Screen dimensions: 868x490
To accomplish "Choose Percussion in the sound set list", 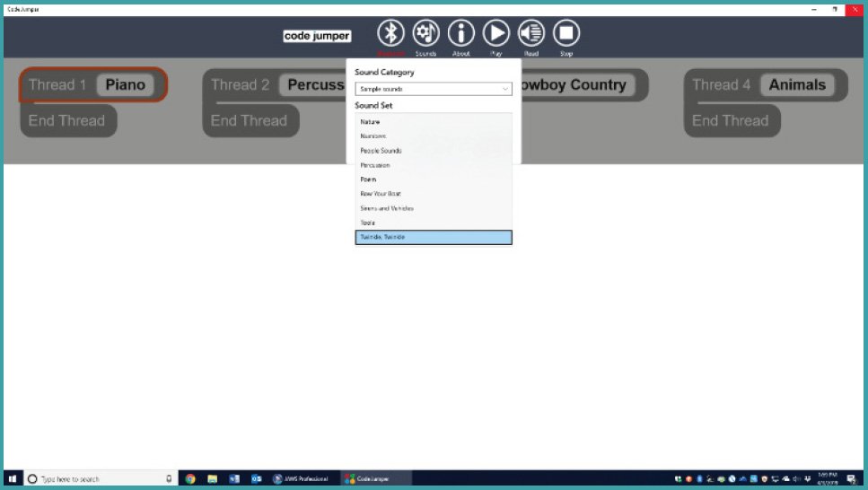I will click(x=434, y=165).
